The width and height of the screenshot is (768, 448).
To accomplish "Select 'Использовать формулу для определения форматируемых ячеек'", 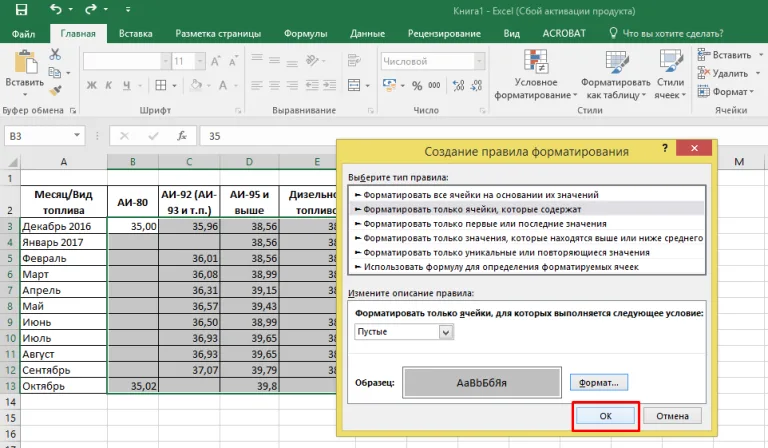I will [x=527, y=267].
